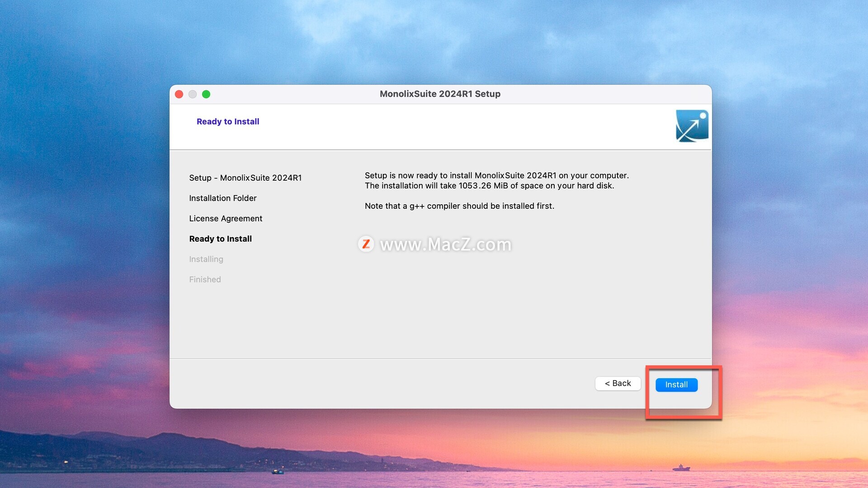
Task: Click the grey minimize window button
Action: 193,94
